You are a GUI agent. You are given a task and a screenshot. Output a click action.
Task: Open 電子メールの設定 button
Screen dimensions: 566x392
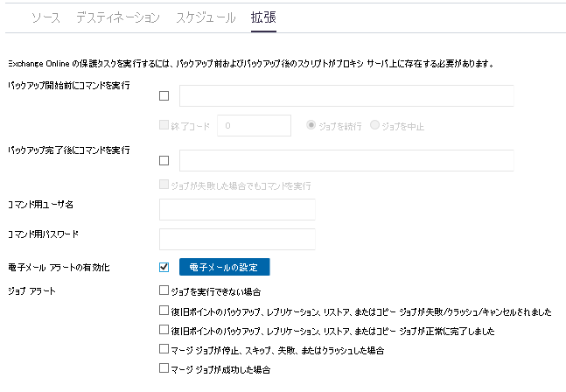tap(225, 267)
